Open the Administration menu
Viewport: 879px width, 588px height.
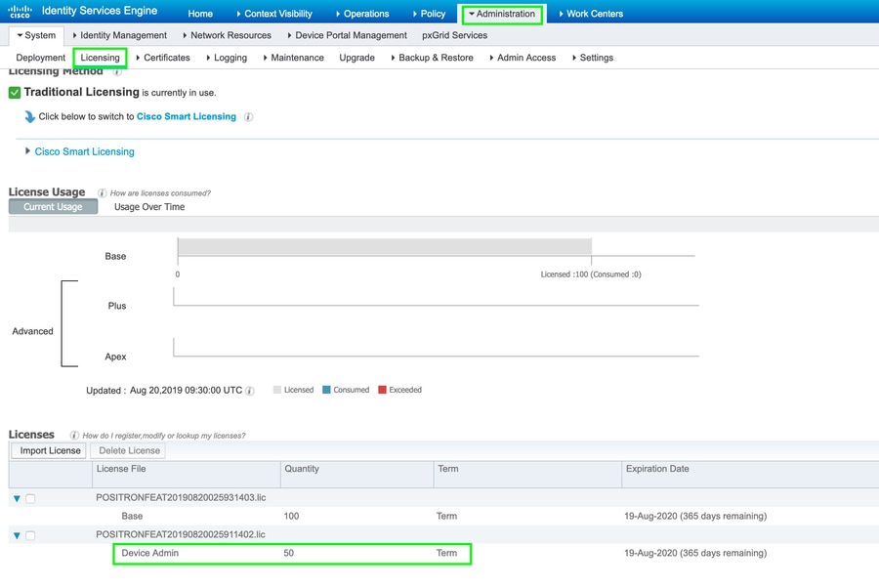(502, 14)
